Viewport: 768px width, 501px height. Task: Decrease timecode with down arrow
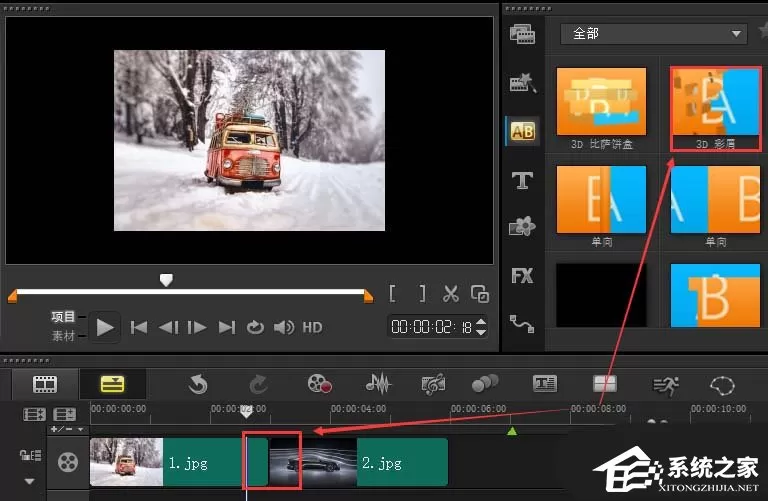click(481, 332)
